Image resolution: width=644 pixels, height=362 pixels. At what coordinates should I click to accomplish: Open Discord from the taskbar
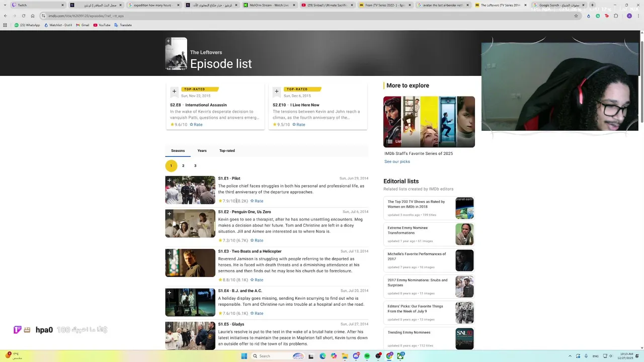(x=356, y=356)
